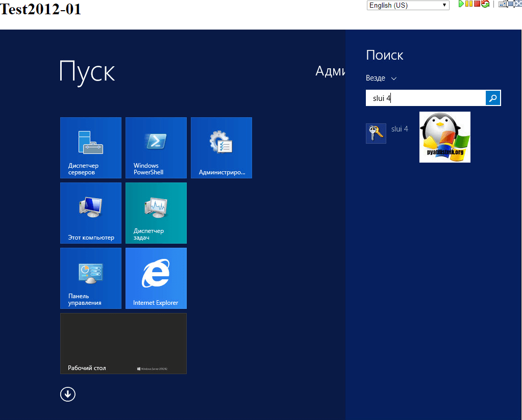Viewport: 522px width, 420px height.
Task: Click the restart VM icon
Action: (485, 4)
